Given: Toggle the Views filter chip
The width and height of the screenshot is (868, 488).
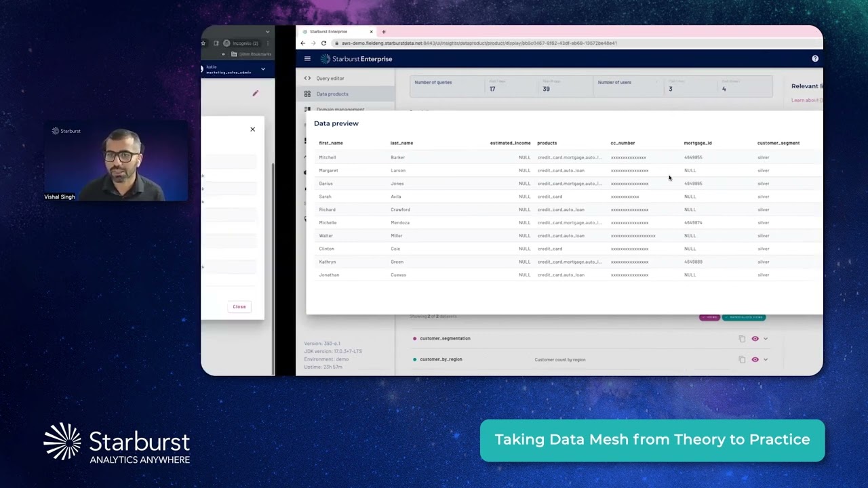Looking at the screenshot, I should click(x=709, y=317).
